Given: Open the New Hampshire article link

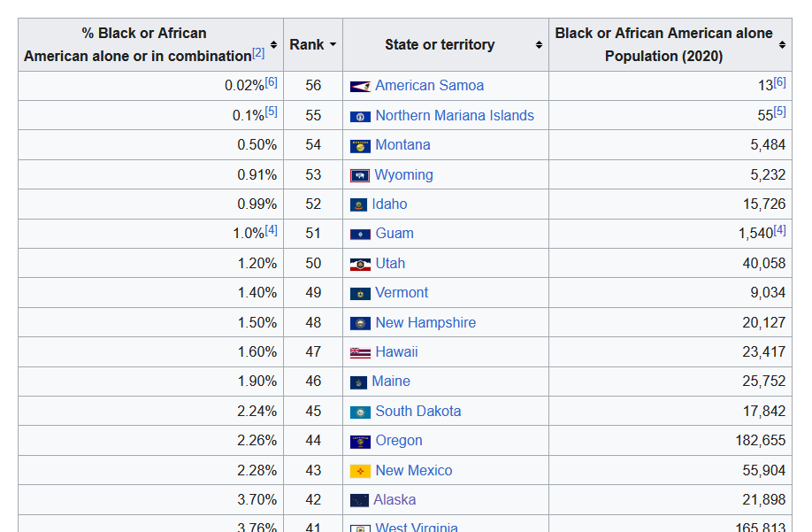Looking at the screenshot, I should (425, 322).
